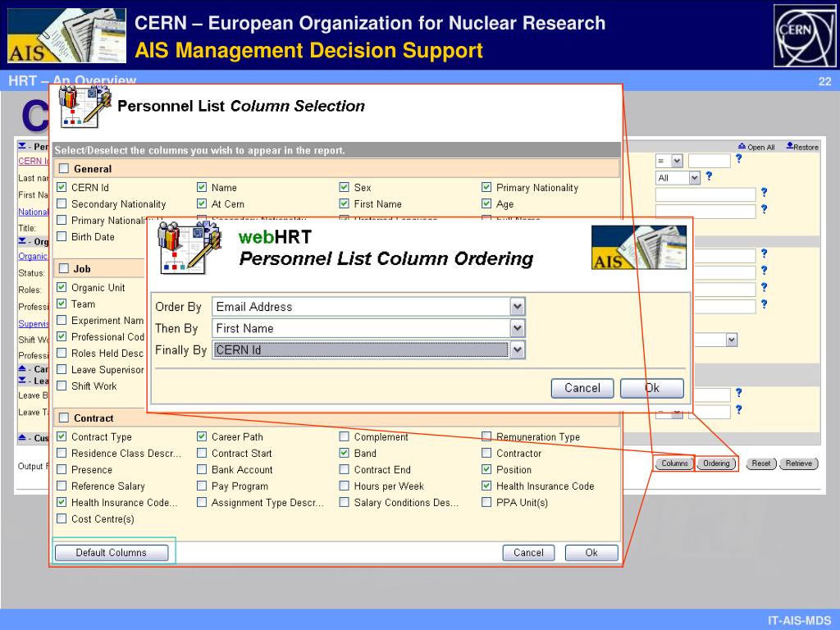840x630 pixels.
Task: Click the help icon next to the All dropdown
Action: click(709, 176)
